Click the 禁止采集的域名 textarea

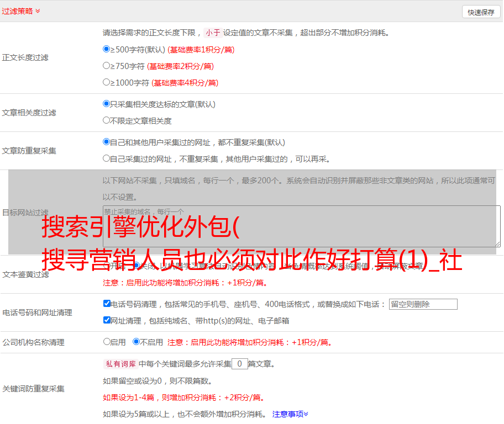coord(302,226)
